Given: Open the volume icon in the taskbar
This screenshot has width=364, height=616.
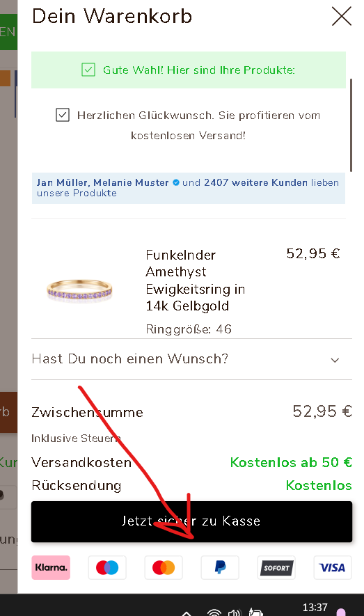Looking at the screenshot, I should click(x=235, y=612).
